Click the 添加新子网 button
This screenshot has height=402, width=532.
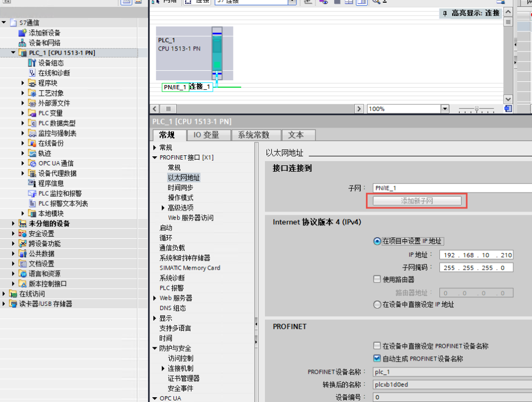coord(417,201)
